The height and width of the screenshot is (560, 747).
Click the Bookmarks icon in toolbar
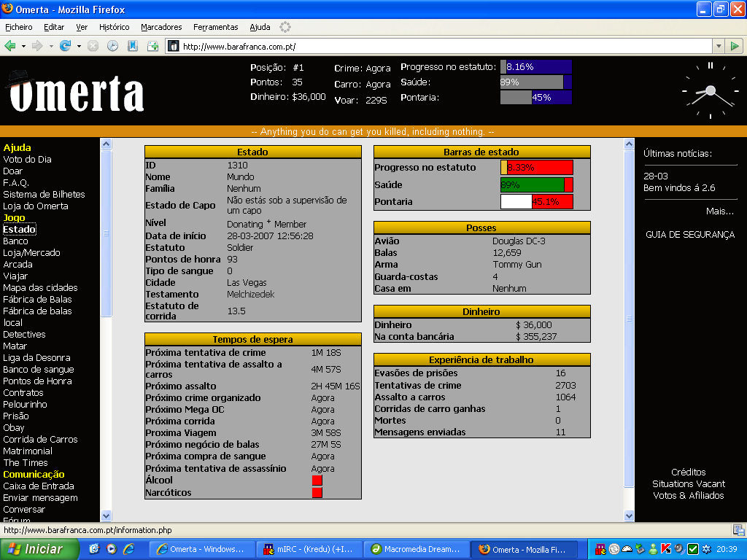pos(133,46)
